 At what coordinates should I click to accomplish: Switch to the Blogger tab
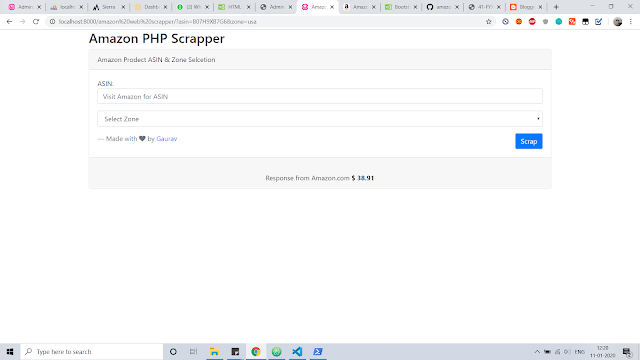[x=526, y=7]
